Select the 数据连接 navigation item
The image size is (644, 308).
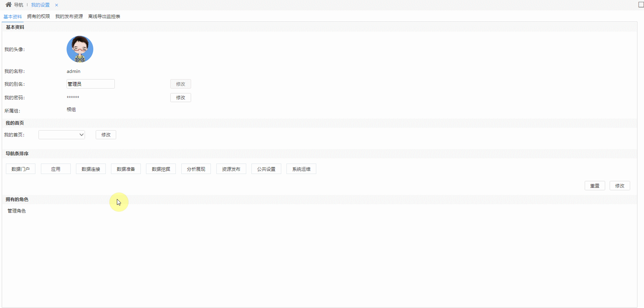pyautogui.click(x=91, y=169)
